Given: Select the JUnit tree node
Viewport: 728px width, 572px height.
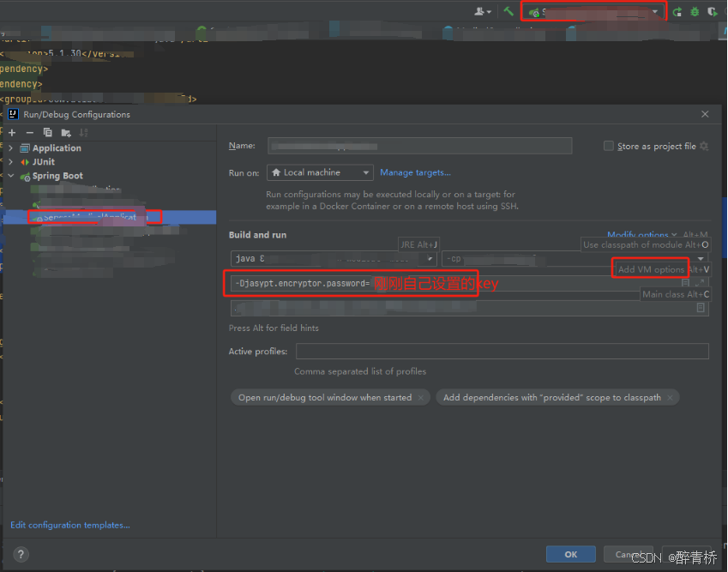Looking at the screenshot, I should pos(44,162).
